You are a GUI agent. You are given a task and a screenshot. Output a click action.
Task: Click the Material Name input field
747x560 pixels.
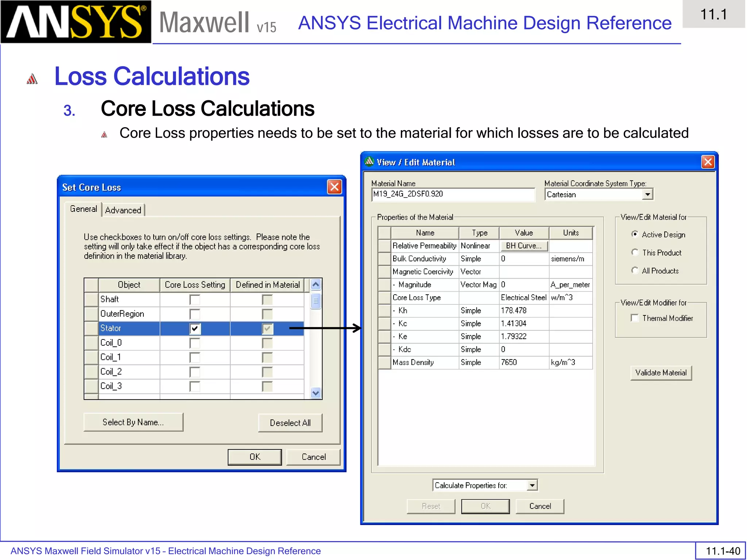[453, 194]
